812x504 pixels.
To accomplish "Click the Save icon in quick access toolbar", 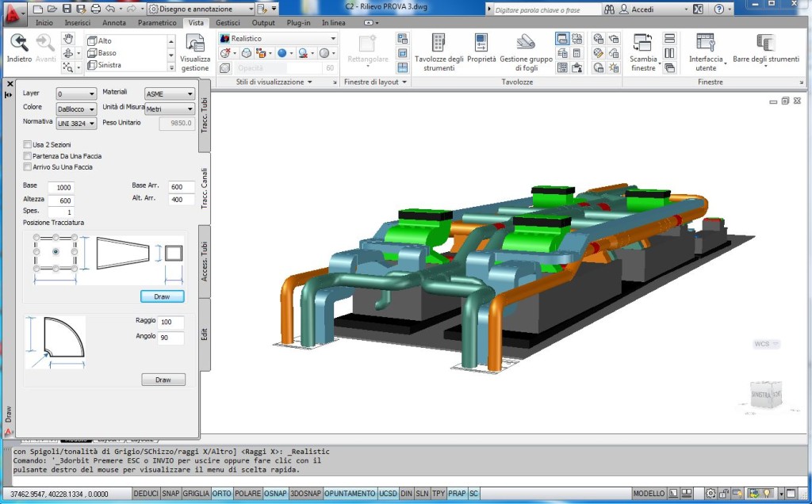I will click(67, 9).
